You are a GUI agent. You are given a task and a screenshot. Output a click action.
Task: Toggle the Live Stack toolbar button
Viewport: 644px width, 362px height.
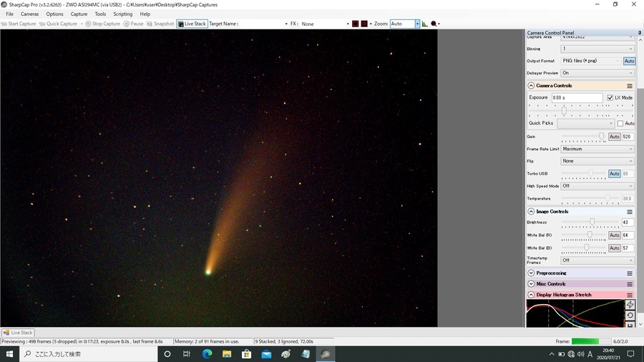(192, 24)
